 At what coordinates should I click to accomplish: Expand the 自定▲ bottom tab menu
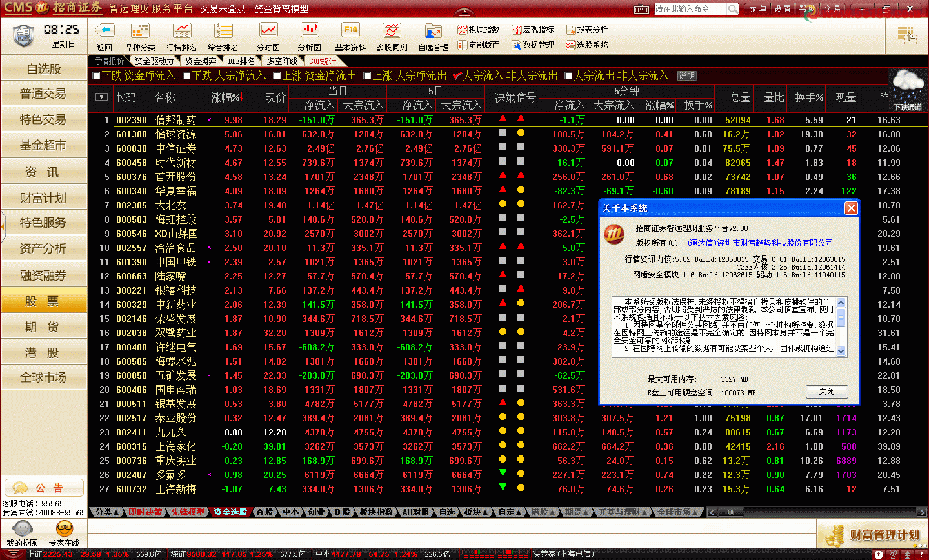coord(511,512)
